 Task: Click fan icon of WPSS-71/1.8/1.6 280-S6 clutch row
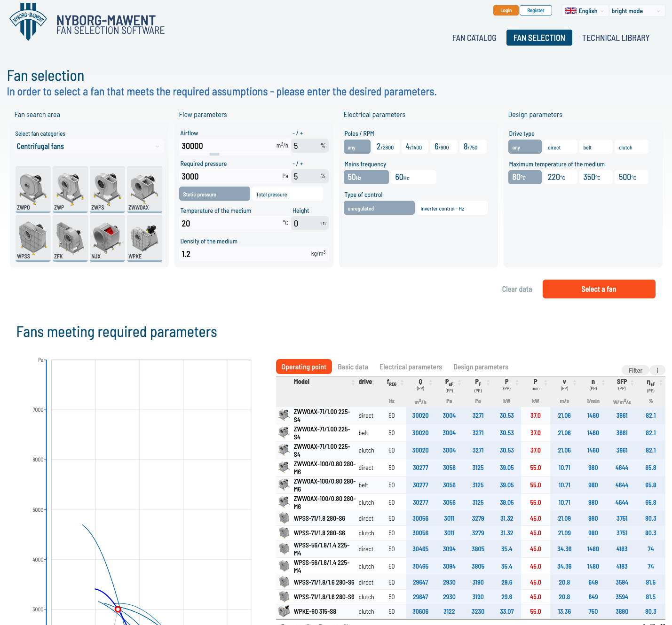point(284,596)
